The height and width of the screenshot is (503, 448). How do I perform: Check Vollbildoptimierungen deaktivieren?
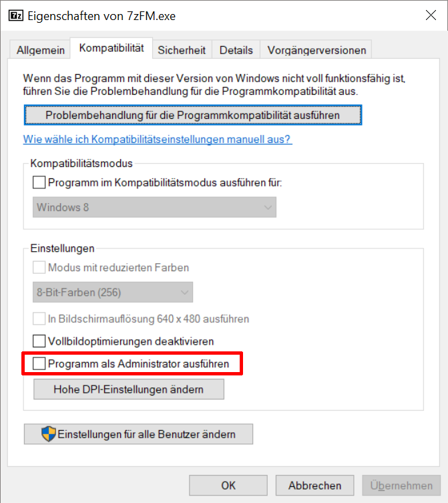point(39,341)
